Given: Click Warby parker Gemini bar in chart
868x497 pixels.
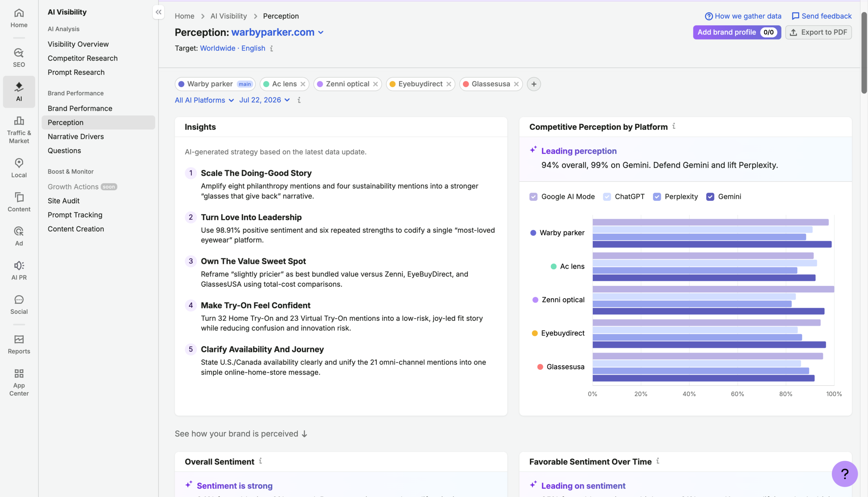Looking at the screenshot, I should pos(712,244).
